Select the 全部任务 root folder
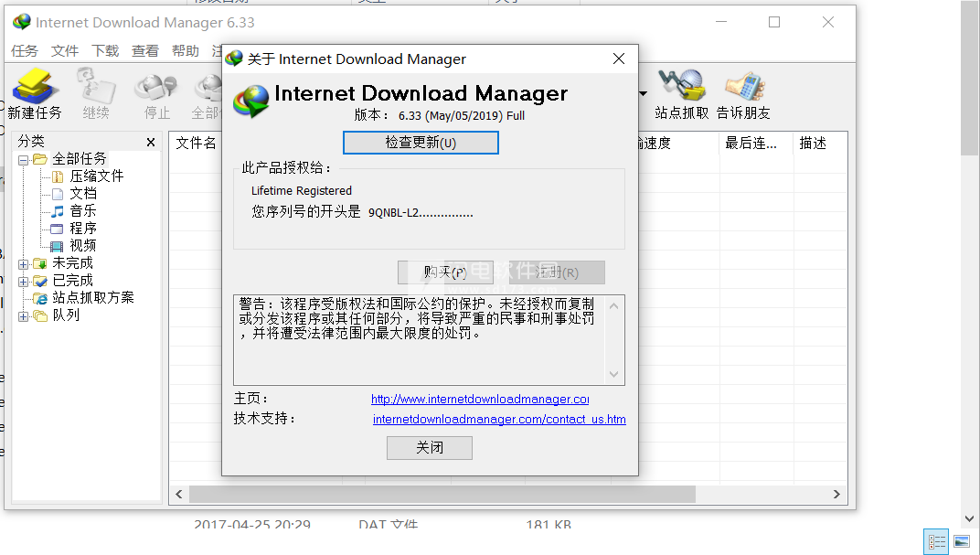 80,159
